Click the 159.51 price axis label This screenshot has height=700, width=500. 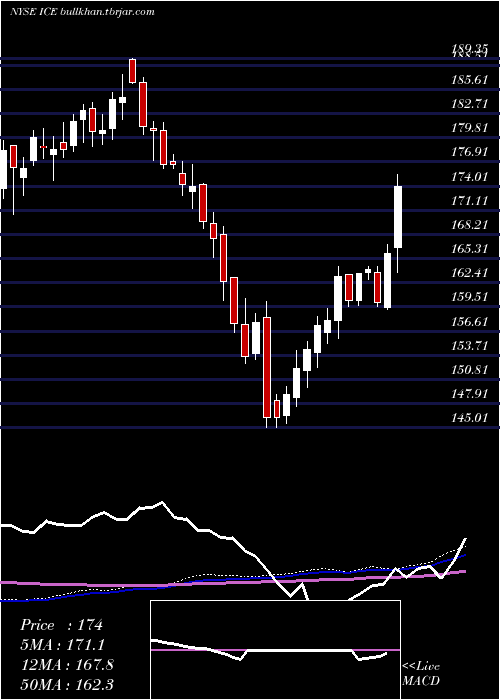[x=468, y=298]
